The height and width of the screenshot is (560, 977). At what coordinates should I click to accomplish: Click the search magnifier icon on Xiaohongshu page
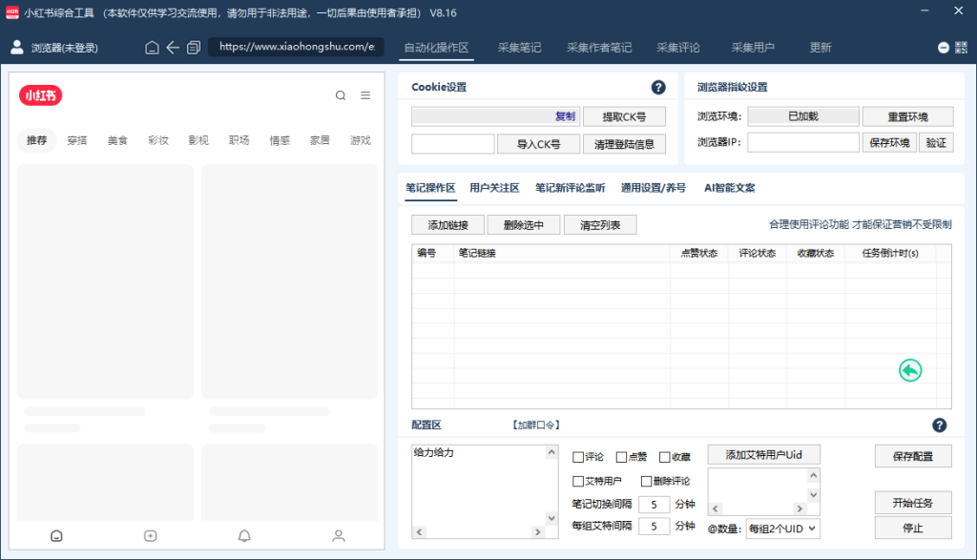[x=341, y=95]
